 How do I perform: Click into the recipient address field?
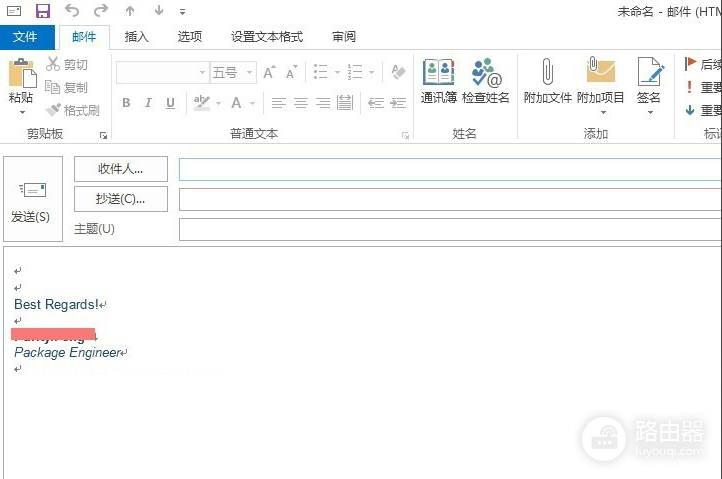click(450, 169)
